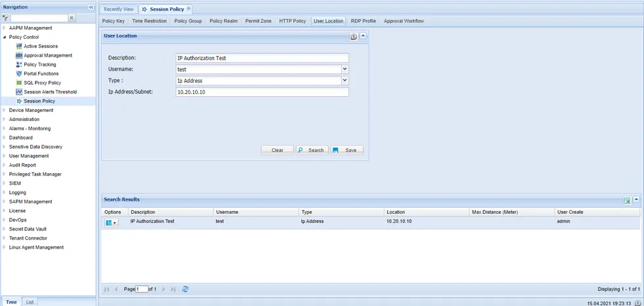The image size is (644, 306).
Task: Focus the Ip Address/Subnet field
Action: [x=262, y=92]
